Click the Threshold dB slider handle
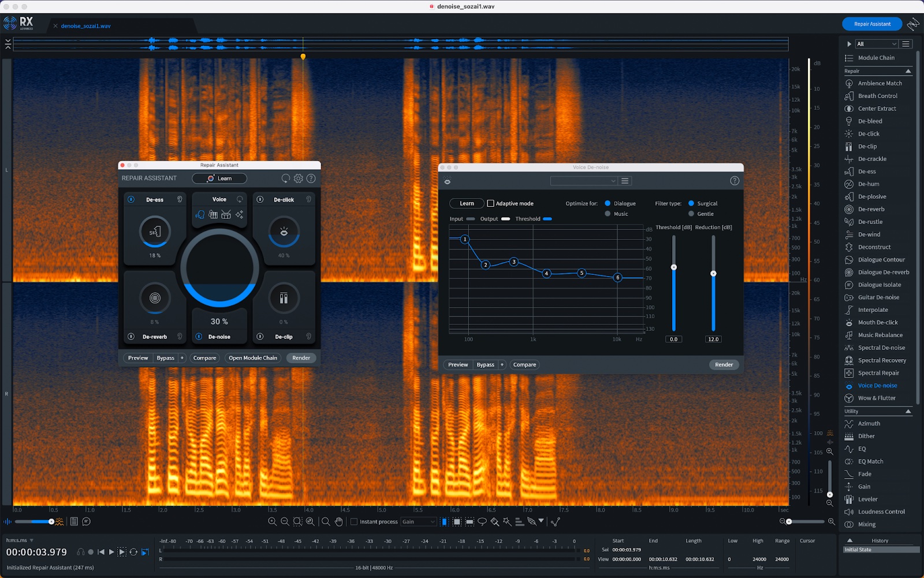The width and height of the screenshot is (924, 578). [x=673, y=267]
